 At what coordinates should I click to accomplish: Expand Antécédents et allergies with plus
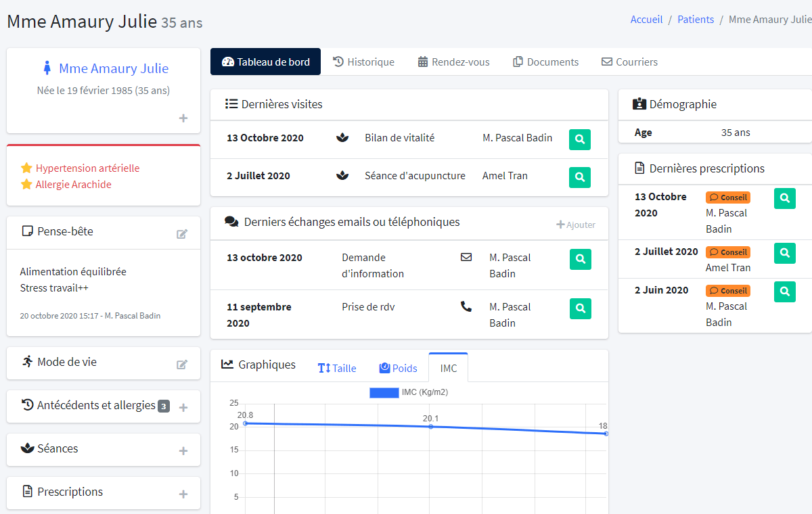(x=183, y=408)
